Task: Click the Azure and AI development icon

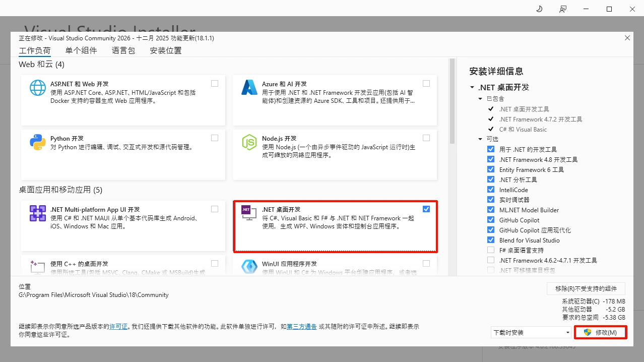Action: click(249, 88)
